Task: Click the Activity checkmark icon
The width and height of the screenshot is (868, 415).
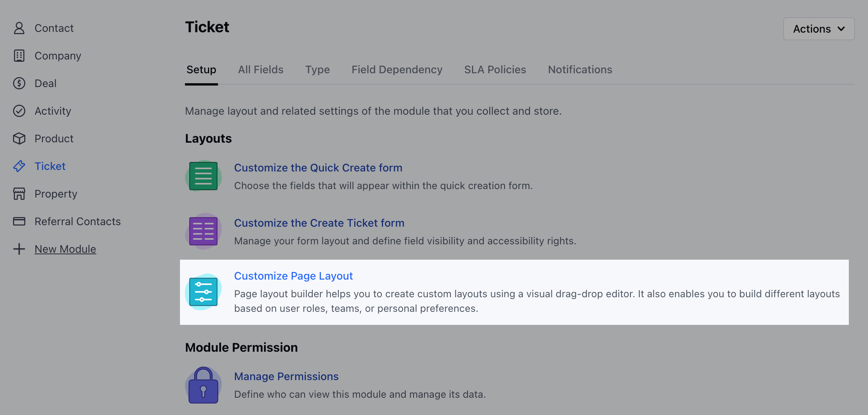Action: (19, 111)
